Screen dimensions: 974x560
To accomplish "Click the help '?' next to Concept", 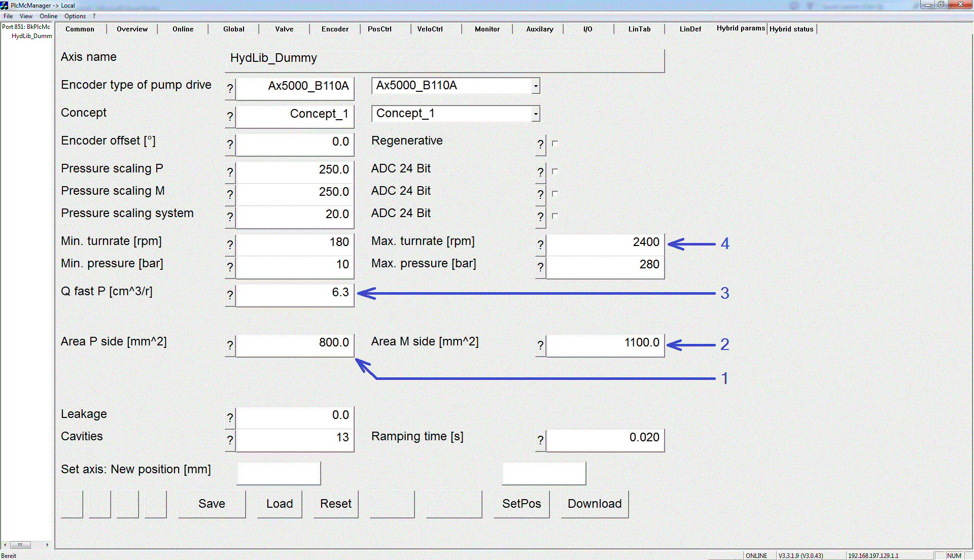I will 230,116.
